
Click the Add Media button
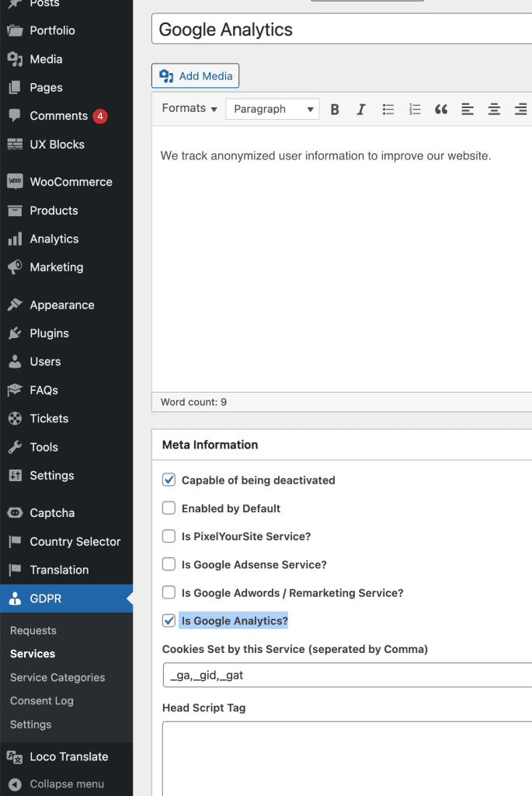coord(195,76)
